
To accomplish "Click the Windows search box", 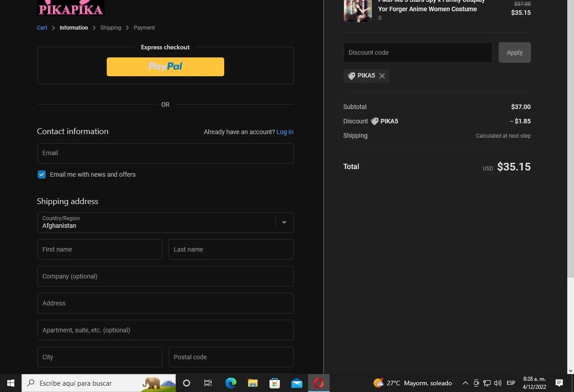I will pos(99,383).
